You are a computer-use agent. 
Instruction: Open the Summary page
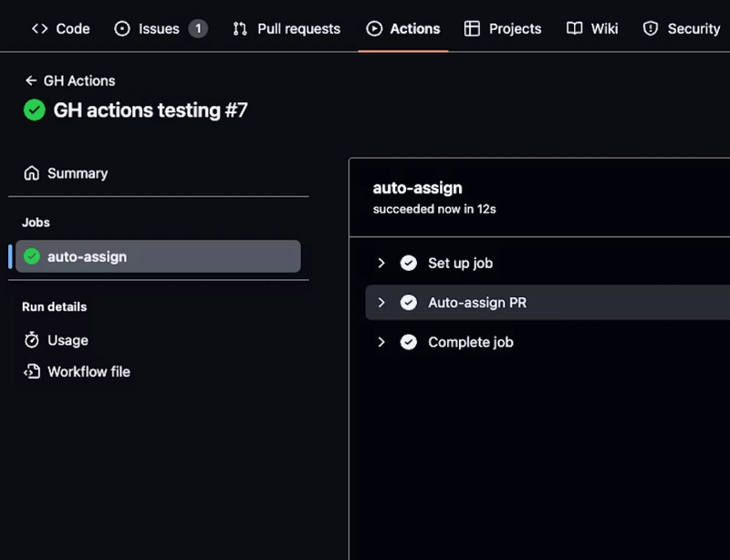point(78,173)
